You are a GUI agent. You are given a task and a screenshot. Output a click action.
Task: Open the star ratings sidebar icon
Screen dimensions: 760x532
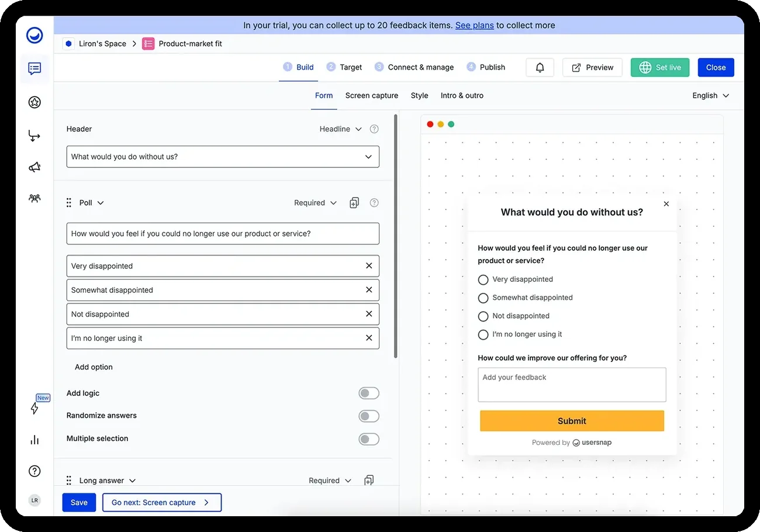[34, 102]
